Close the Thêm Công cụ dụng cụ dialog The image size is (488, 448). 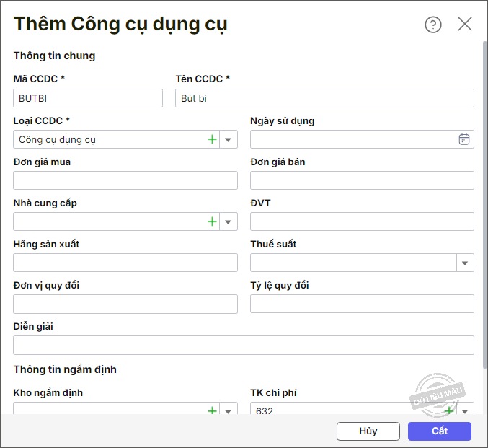(465, 25)
